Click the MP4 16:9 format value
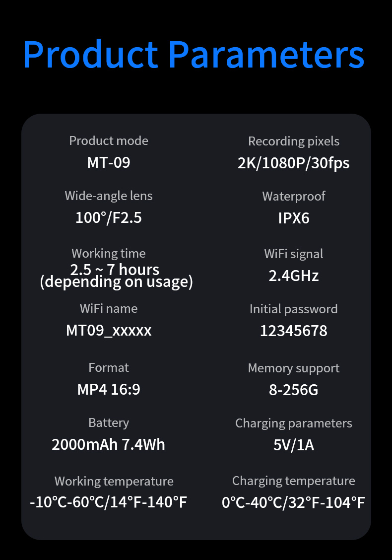This screenshot has height=560, width=392. pyautogui.click(x=109, y=389)
